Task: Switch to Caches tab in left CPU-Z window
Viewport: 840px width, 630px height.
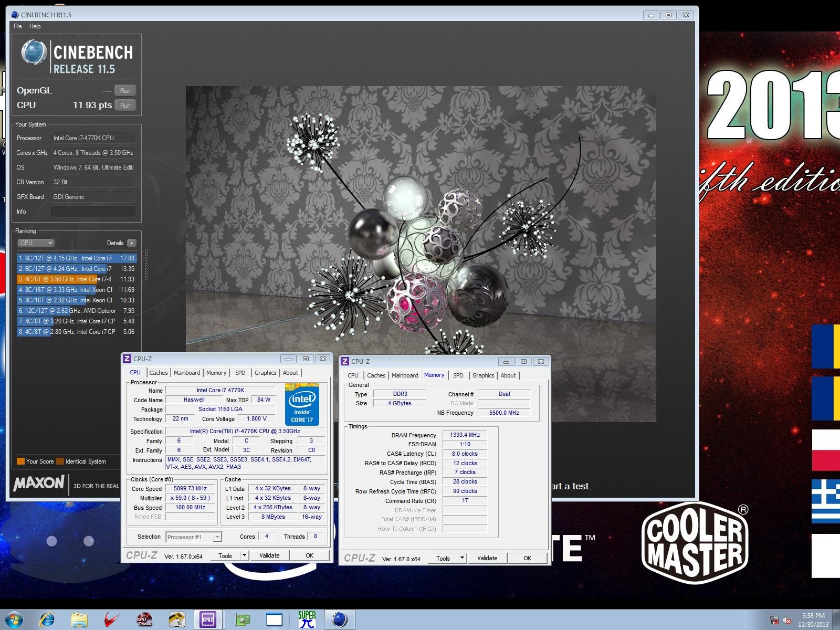Action: [158, 373]
